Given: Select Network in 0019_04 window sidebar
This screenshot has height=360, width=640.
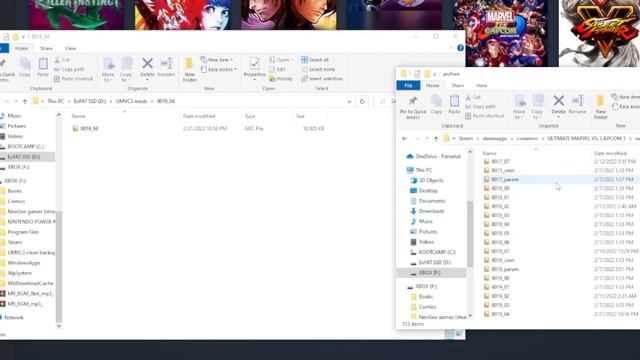Looking at the screenshot, I should pos(14,318).
